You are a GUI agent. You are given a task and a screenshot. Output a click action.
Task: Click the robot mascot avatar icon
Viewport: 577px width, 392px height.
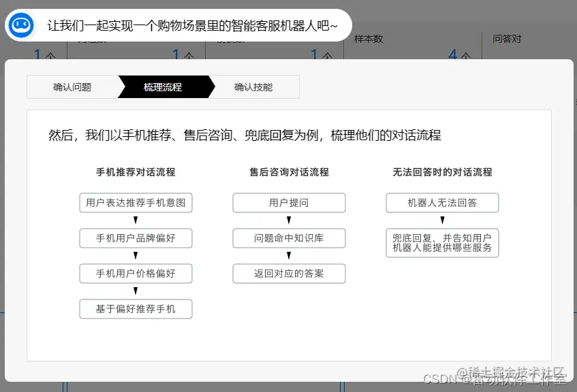20,24
